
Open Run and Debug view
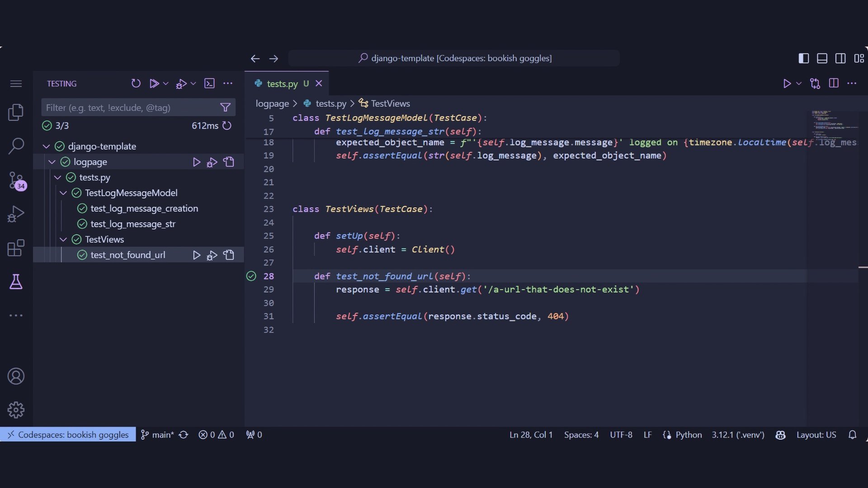16,214
